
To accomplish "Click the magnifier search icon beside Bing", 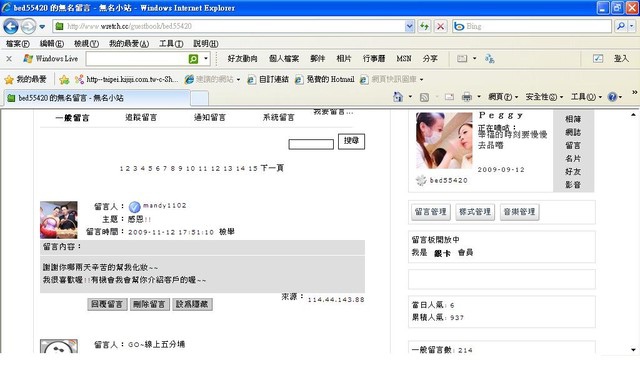I will 620,27.
